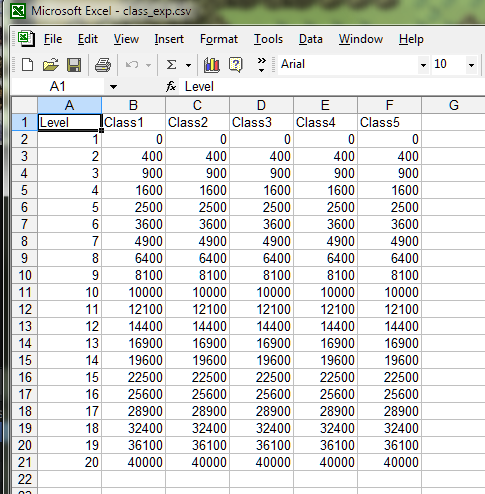Select row header 11
Image resolution: width=485 pixels, height=494 pixels.
tap(25, 292)
